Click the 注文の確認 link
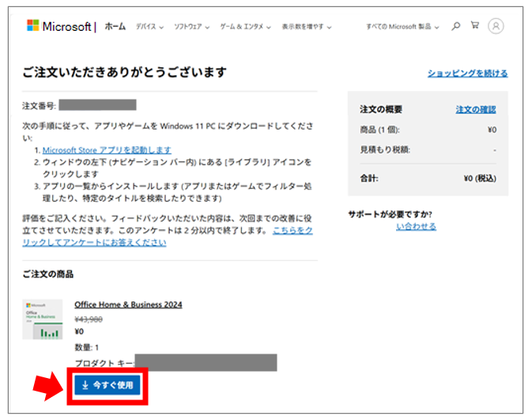The image size is (532, 420). 476,109
